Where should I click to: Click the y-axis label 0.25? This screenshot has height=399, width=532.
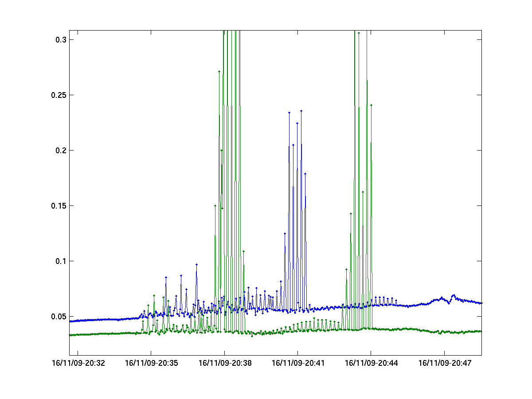coord(58,95)
